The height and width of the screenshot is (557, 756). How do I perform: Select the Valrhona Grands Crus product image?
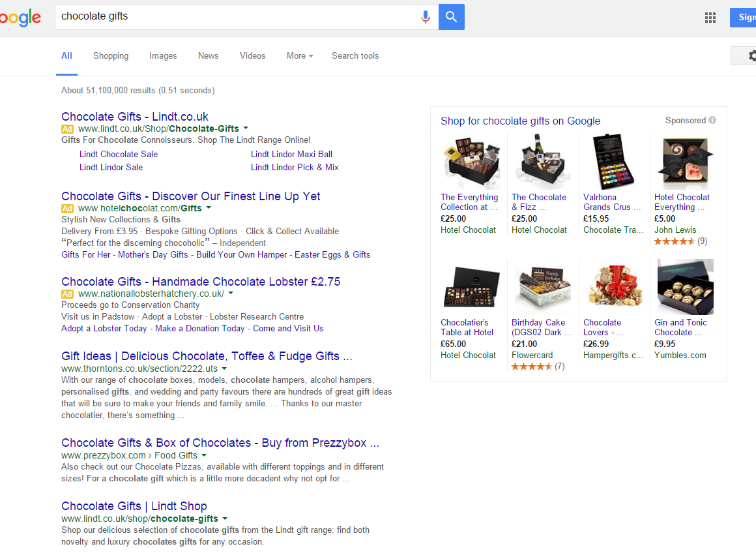(613, 162)
